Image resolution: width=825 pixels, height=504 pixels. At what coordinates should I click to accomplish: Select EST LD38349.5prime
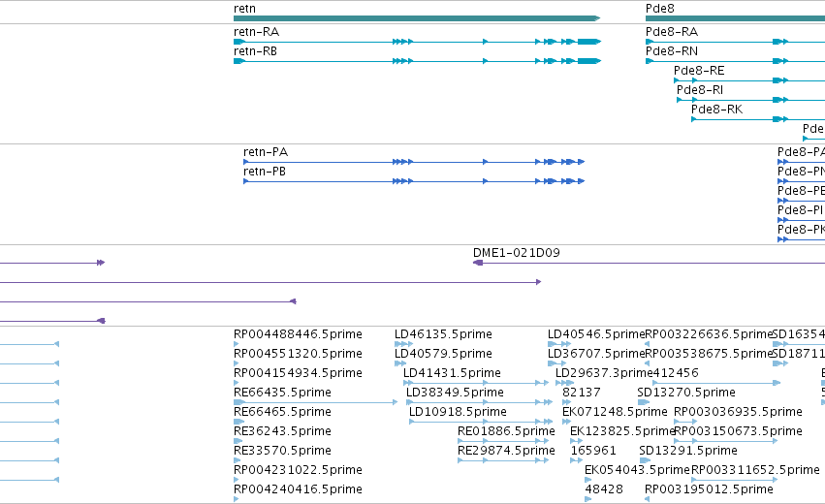tap(455, 393)
